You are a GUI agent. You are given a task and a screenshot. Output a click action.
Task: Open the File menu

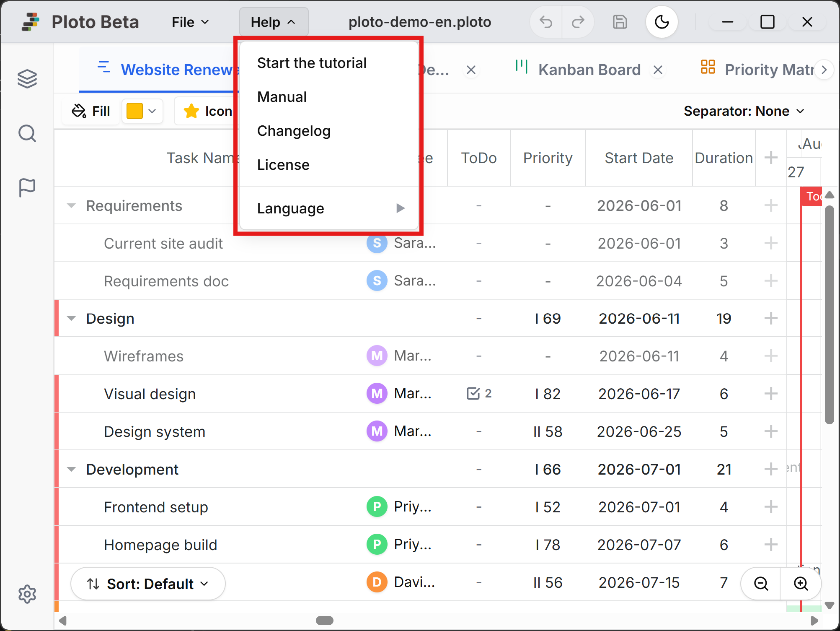click(x=190, y=22)
